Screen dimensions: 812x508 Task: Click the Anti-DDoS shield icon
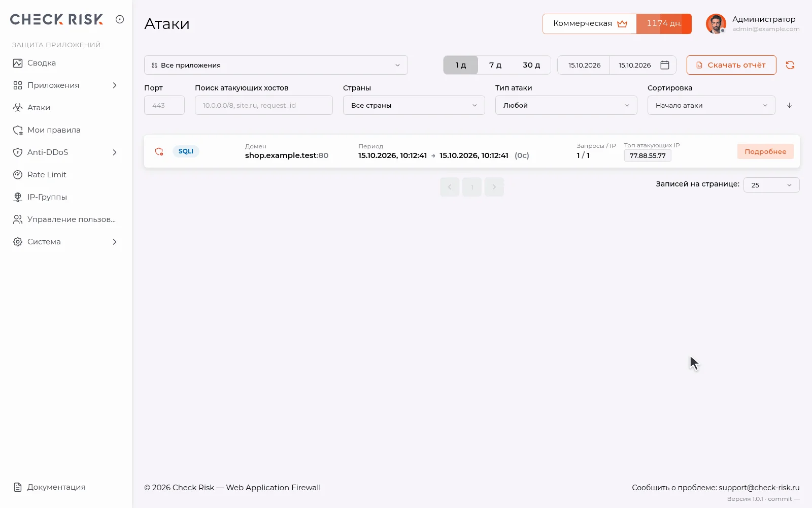tap(18, 152)
